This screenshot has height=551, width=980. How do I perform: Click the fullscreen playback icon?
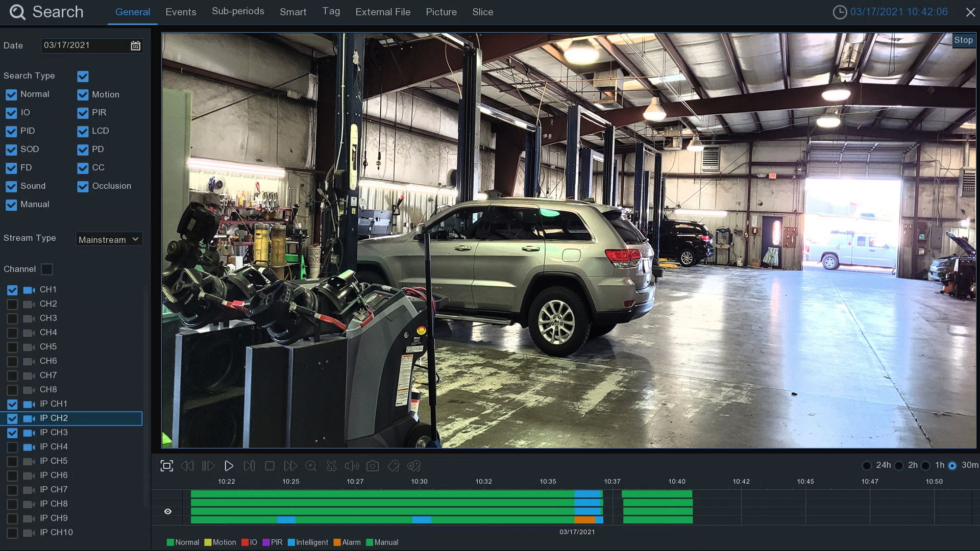click(x=166, y=466)
